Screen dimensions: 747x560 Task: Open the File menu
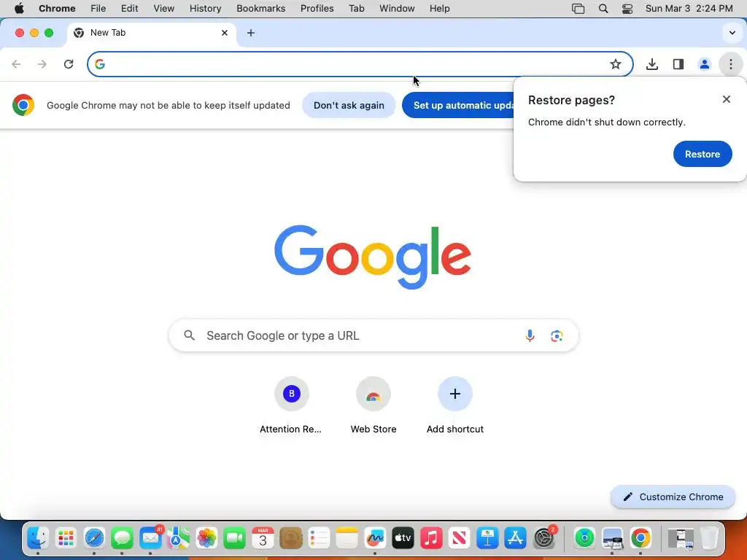[98, 9]
